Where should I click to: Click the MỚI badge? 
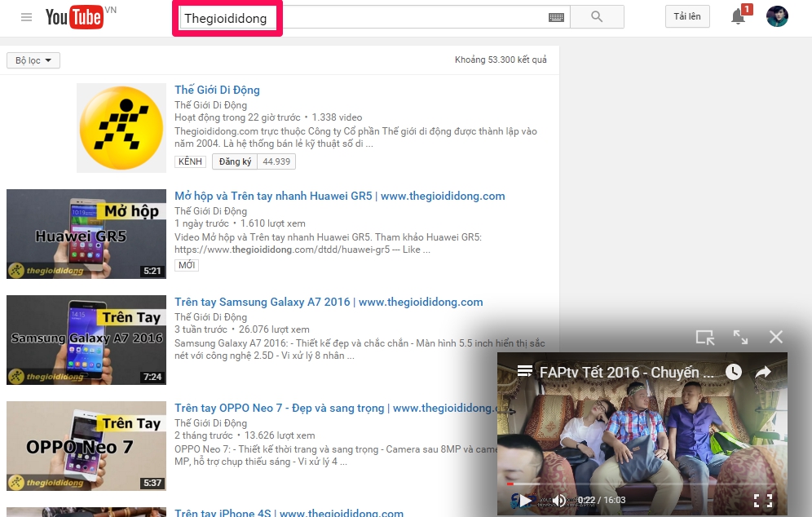pyautogui.click(x=187, y=265)
